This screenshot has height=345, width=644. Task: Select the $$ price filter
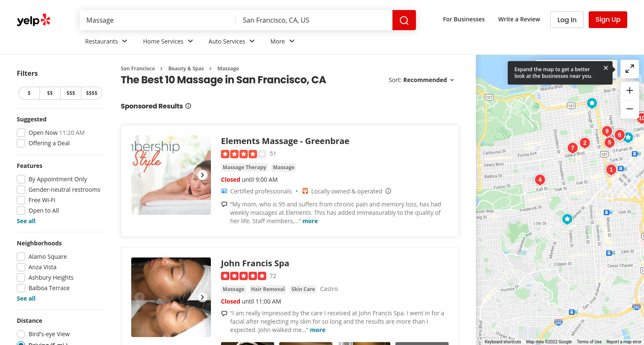(50, 93)
